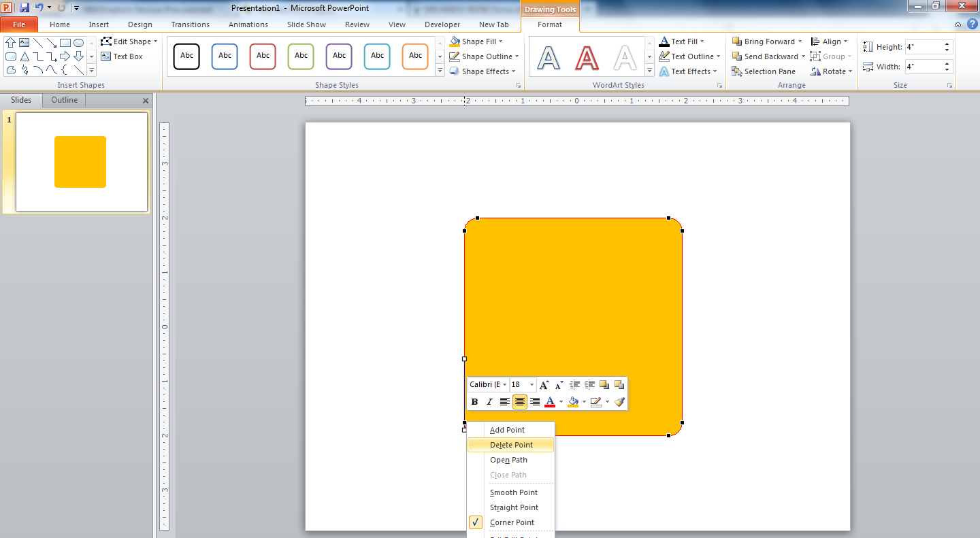Screen dimensions: 980x538
Task: Open the Edit Shape dropdown
Action: (129, 41)
